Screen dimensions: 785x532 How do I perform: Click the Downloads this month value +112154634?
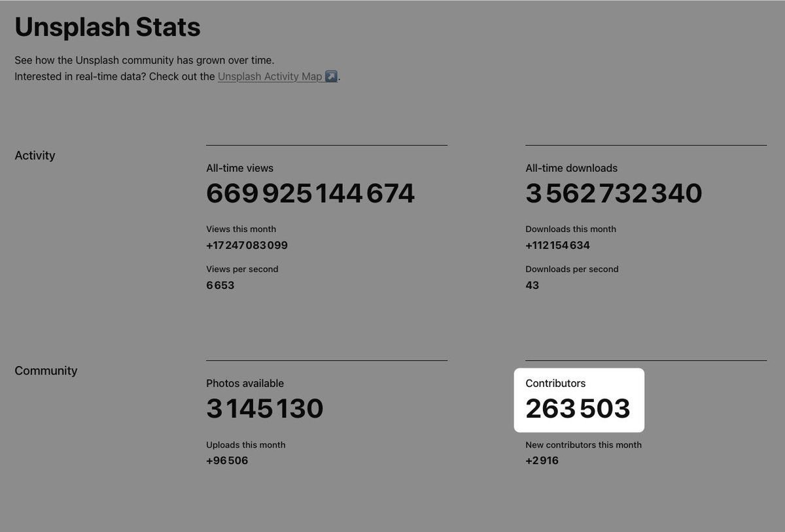tap(557, 246)
